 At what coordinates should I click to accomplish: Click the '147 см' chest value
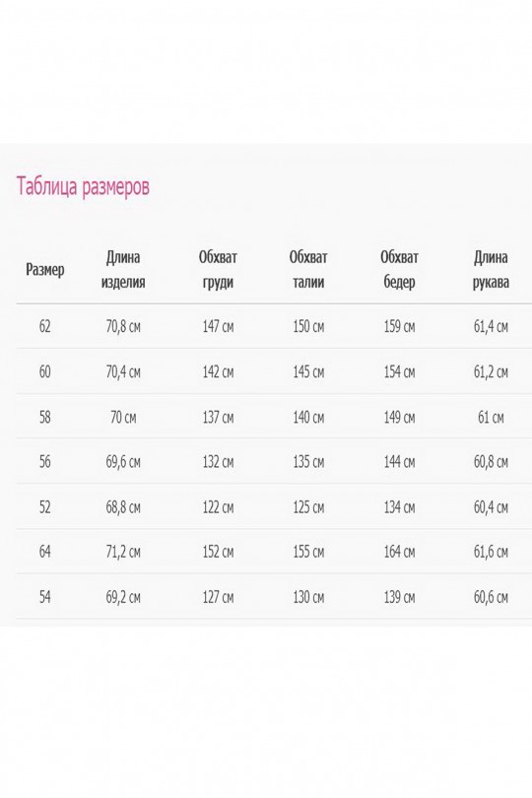point(218,326)
